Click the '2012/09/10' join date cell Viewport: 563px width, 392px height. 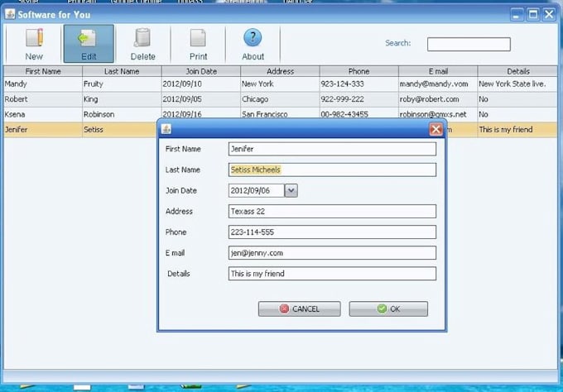[201, 84]
